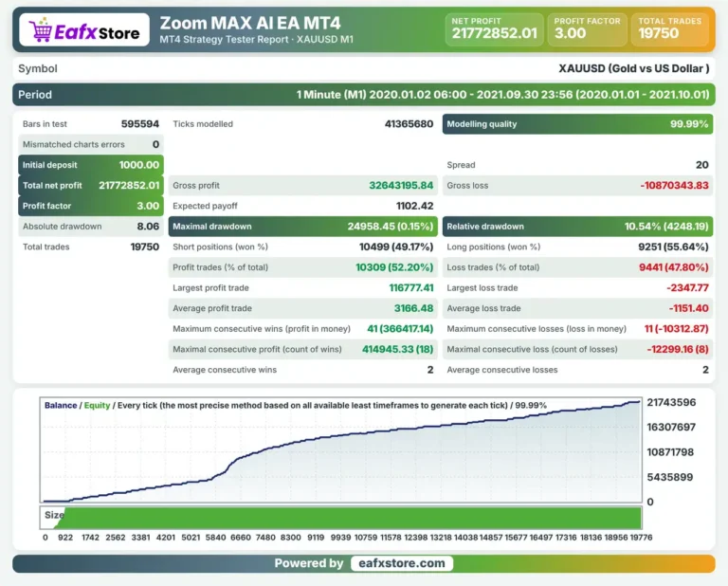Click chart x-axis tick 5021

[191, 538]
